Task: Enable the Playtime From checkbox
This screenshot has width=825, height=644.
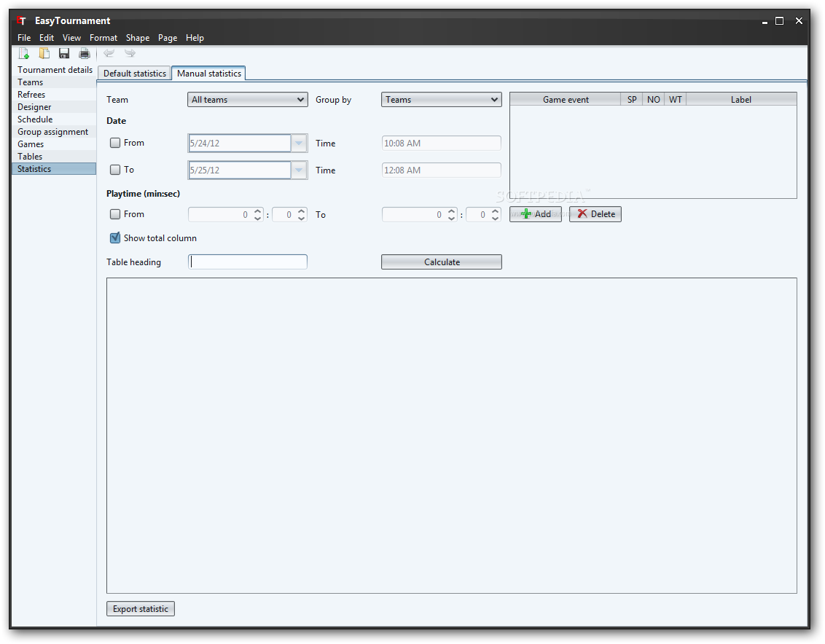Action: click(115, 214)
